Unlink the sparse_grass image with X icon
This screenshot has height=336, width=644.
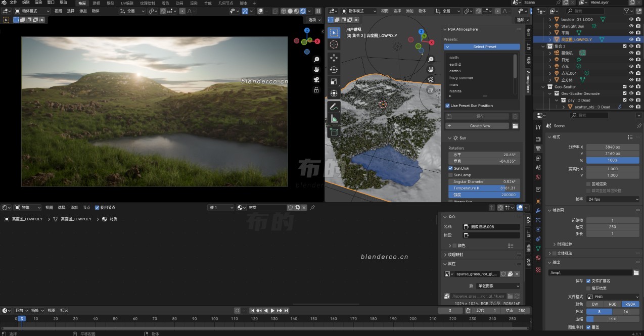point(517,274)
